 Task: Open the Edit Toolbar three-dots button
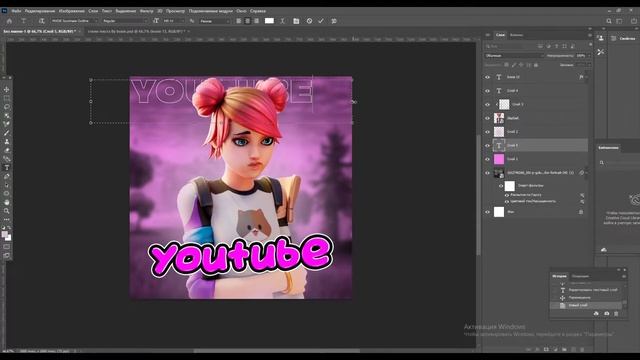pyautogui.click(x=7, y=220)
